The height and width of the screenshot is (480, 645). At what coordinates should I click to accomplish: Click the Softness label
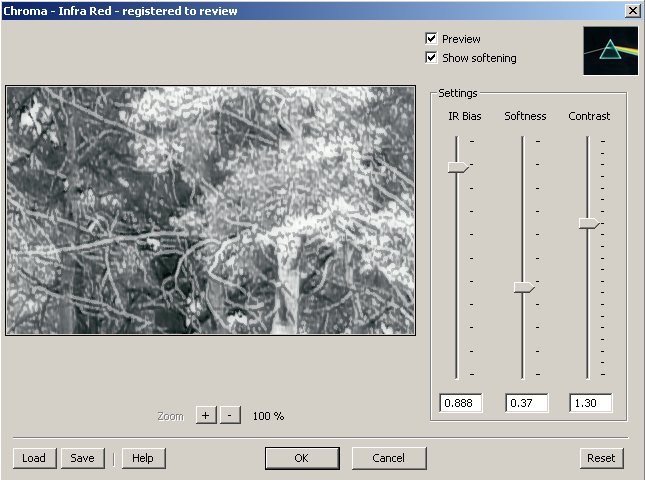pos(525,116)
